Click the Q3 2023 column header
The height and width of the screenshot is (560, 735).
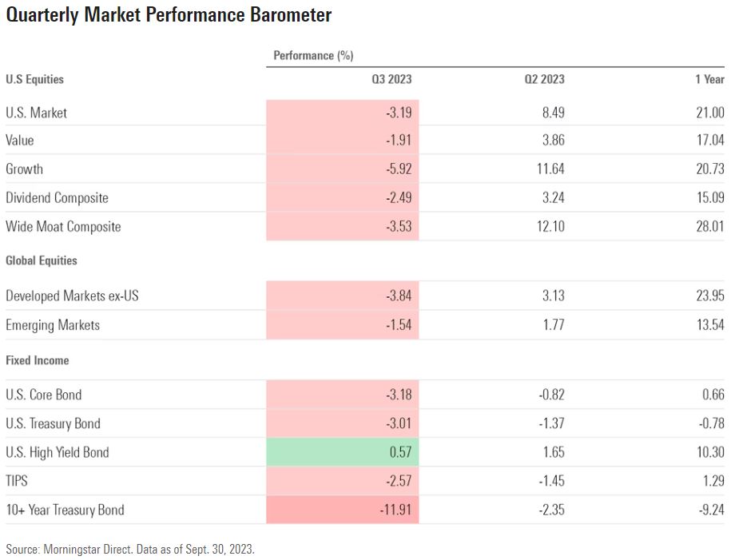391,79
